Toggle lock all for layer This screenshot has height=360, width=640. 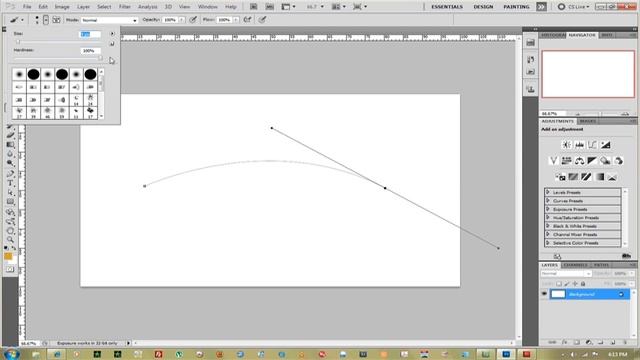tap(583, 284)
